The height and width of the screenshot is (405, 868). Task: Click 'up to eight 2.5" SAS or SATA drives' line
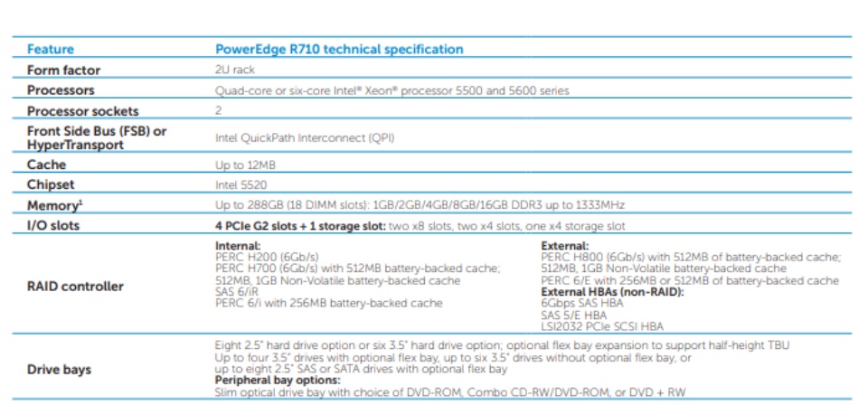pyautogui.click(x=362, y=369)
